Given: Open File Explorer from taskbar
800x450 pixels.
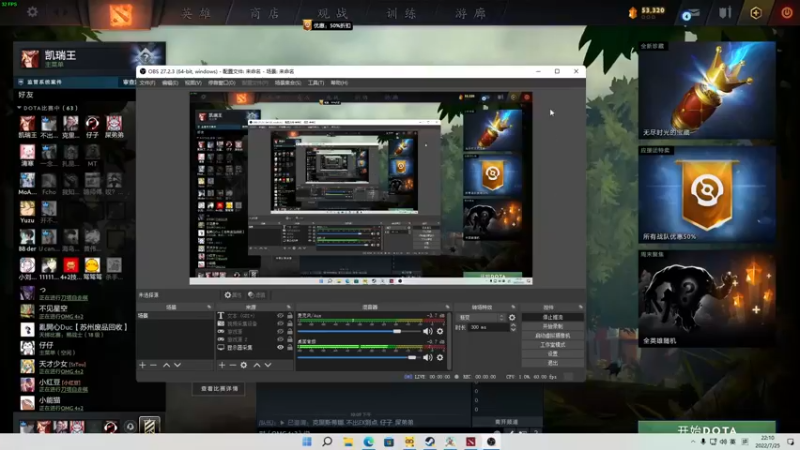Looking at the screenshot, I should (348, 441).
